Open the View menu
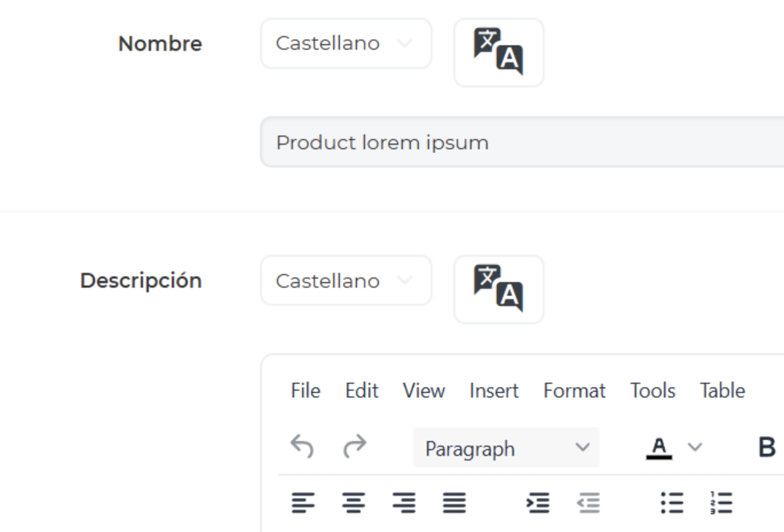This screenshot has width=784, height=532. click(x=423, y=391)
